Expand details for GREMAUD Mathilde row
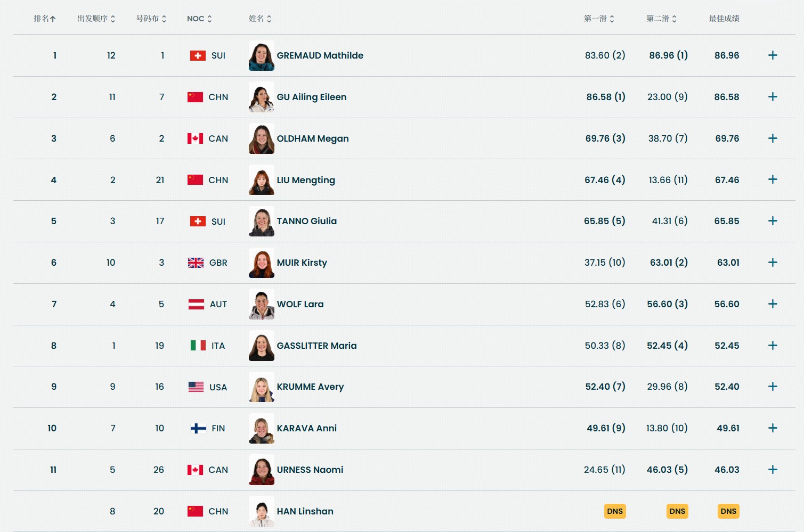 click(773, 55)
